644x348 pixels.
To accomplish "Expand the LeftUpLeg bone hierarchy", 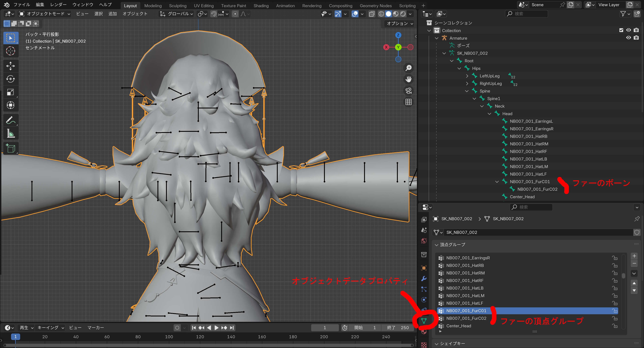I will click(x=467, y=76).
